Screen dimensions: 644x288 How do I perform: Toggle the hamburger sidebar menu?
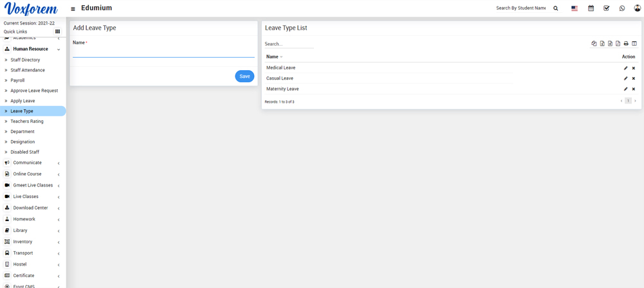[x=73, y=9]
